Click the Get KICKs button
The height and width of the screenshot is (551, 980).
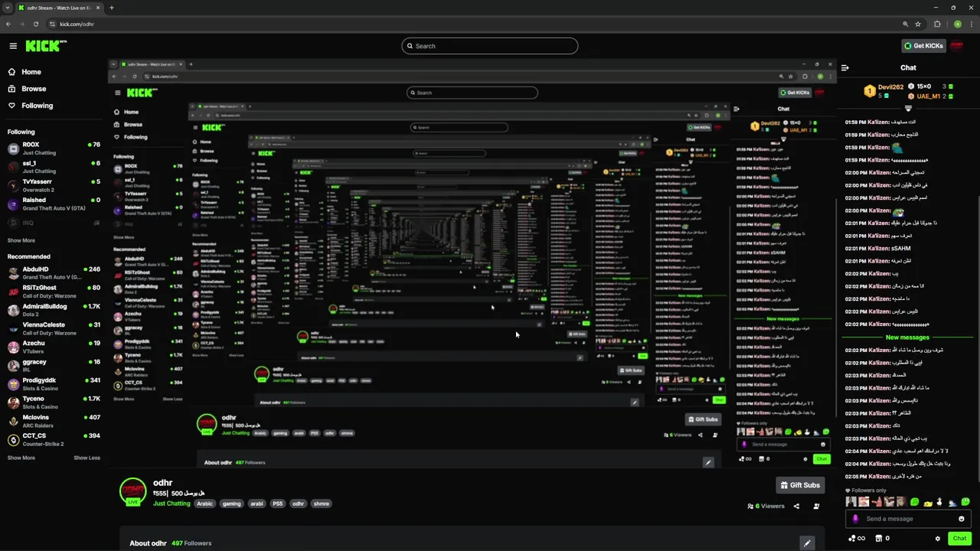tap(923, 46)
